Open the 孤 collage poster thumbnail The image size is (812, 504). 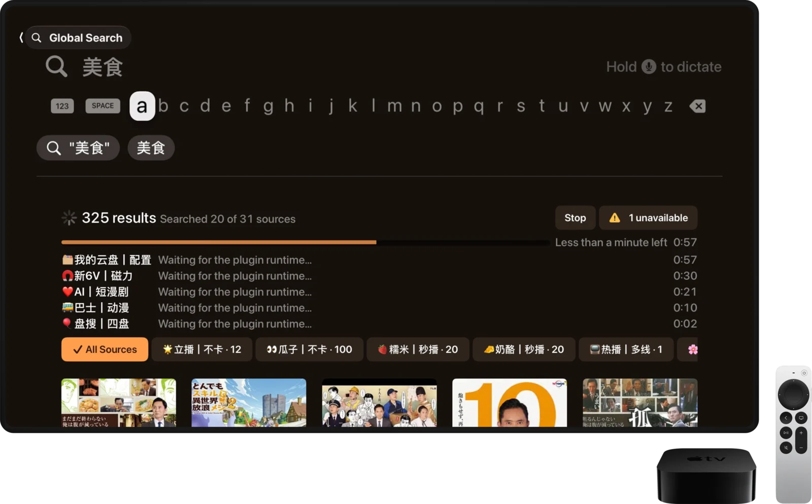tap(640, 403)
